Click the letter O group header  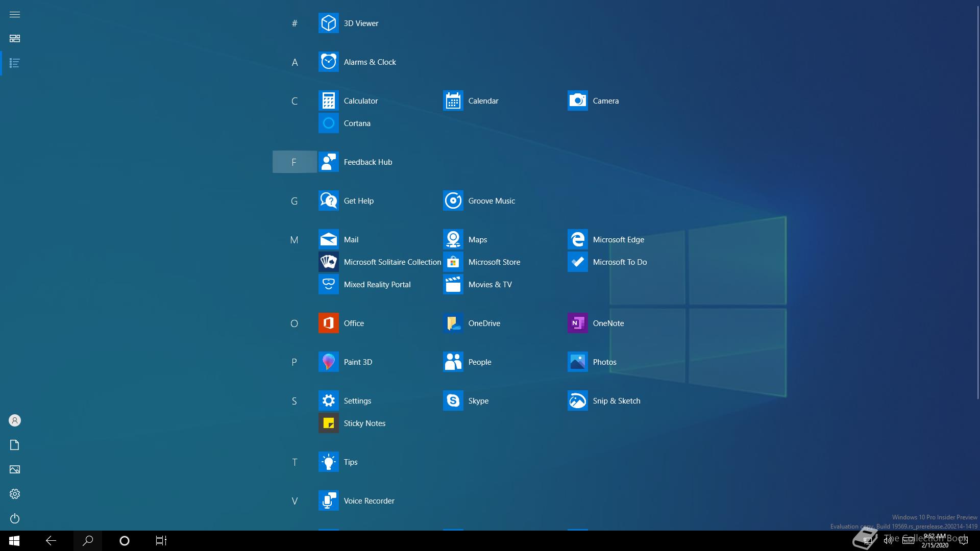[x=295, y=323]
